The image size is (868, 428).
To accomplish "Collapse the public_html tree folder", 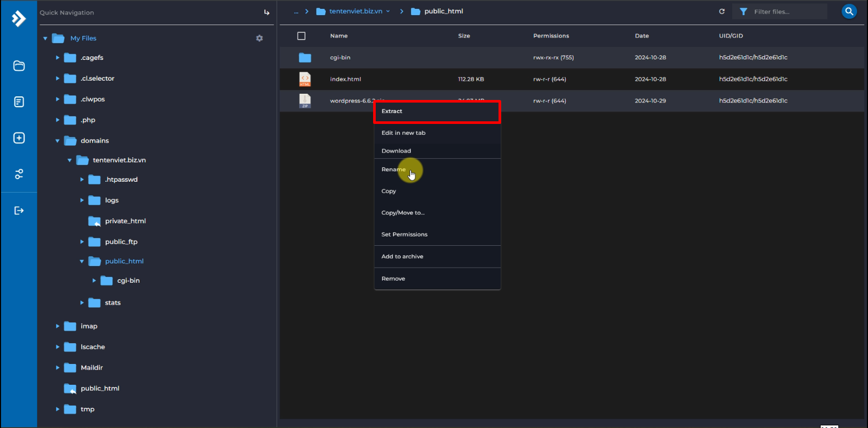I will coord(82,261).
